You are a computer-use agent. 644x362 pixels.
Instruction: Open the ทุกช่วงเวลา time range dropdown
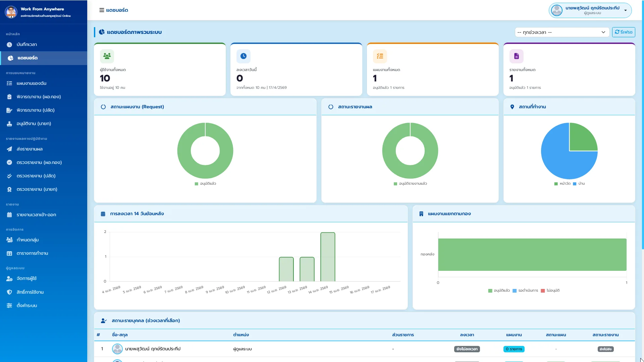pyautogui.click(x=562, y=32)
